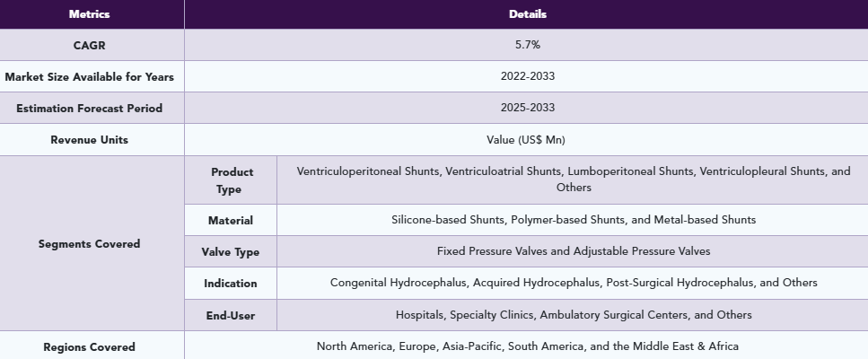Click the Metrics column header

92,14
